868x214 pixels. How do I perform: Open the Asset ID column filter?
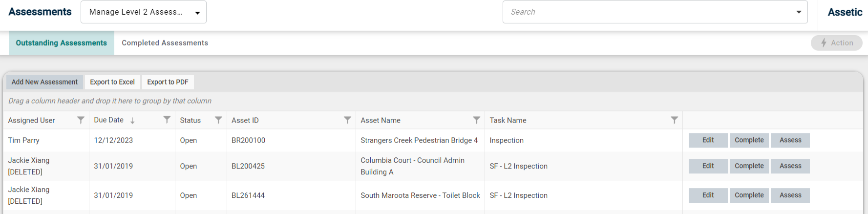(347, 120)
